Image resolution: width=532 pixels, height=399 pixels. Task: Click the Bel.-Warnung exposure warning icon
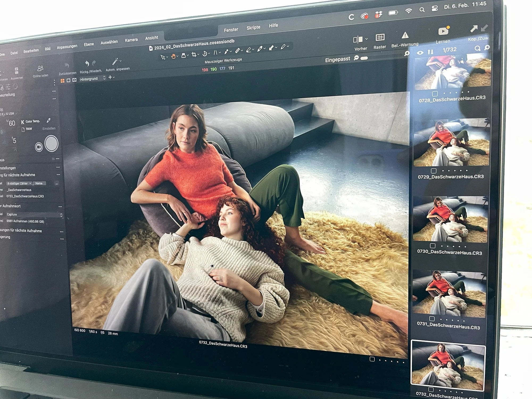[405, 35]
